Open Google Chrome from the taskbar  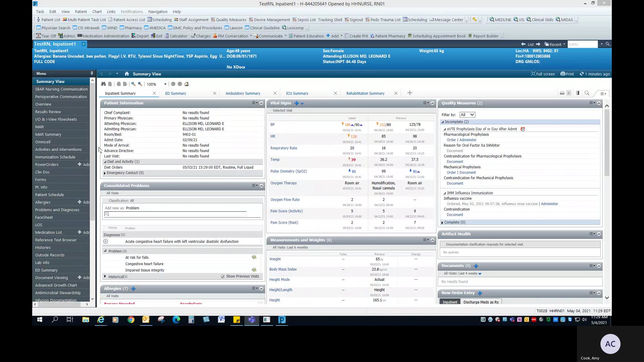(x=131, y=320)
